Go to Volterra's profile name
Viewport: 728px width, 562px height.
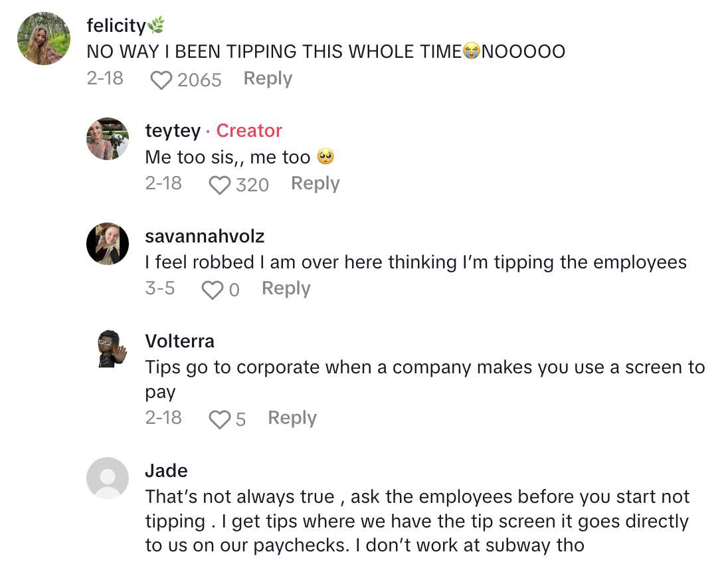(179, 341)
